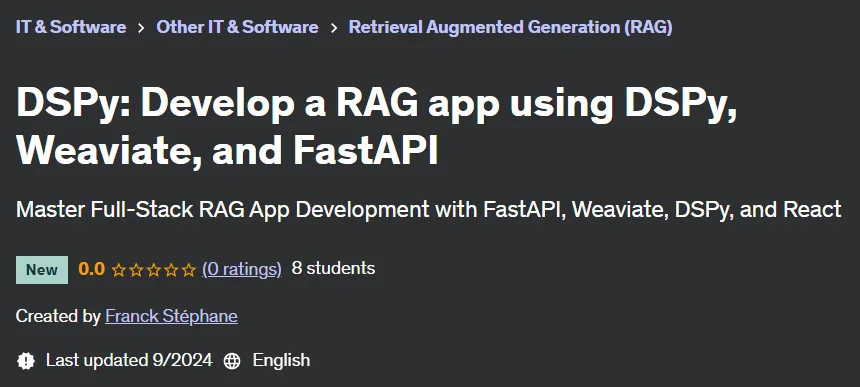860x387 pixels.
Task: Click chevron after IT & Software breadcrumb
Action: point(141,28)
